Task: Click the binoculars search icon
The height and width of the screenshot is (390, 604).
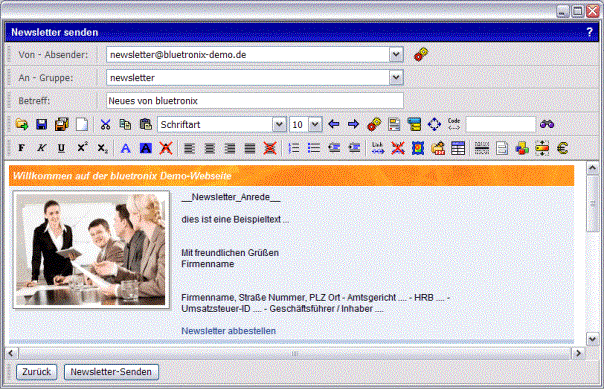Action: [x=547, y=124]
